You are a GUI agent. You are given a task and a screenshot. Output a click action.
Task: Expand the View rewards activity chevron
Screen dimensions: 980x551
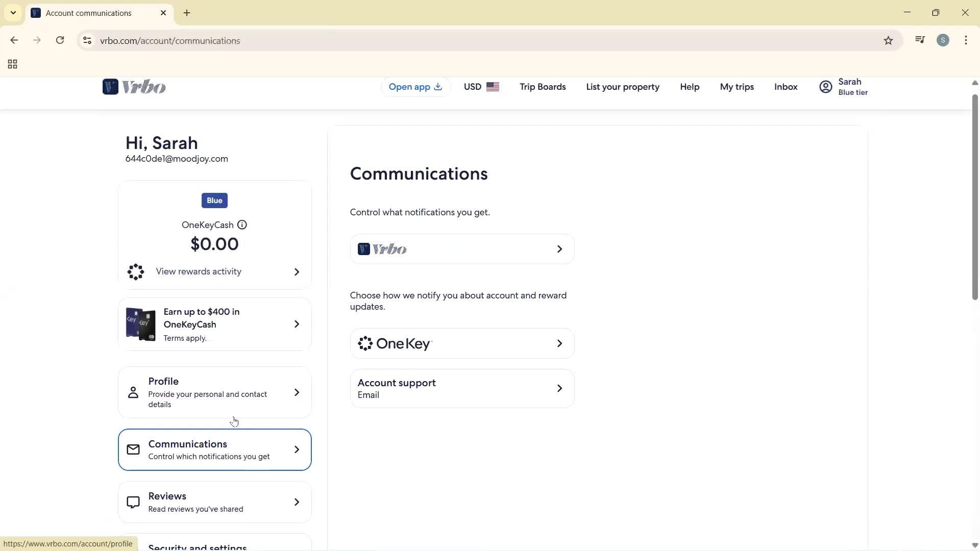coord(297,272)
